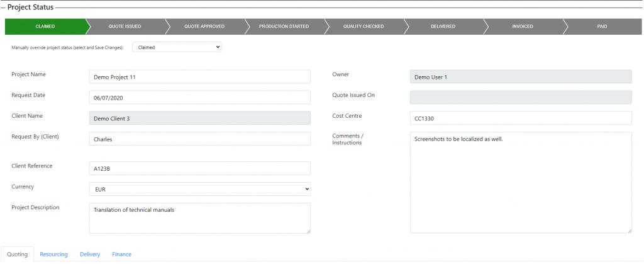The image size is (644, 264).
Task: Open the Finance tab
Action: coord(122,254)
